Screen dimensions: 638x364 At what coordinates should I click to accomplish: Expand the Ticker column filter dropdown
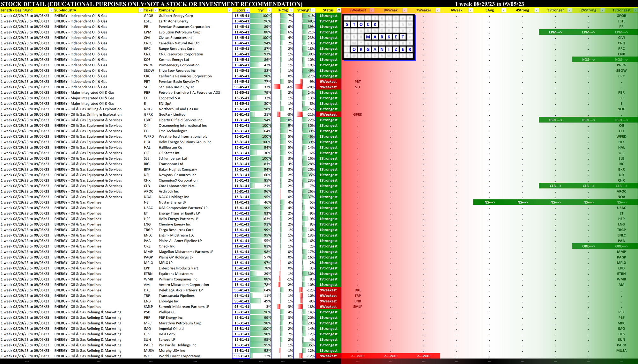click(156, 10)
